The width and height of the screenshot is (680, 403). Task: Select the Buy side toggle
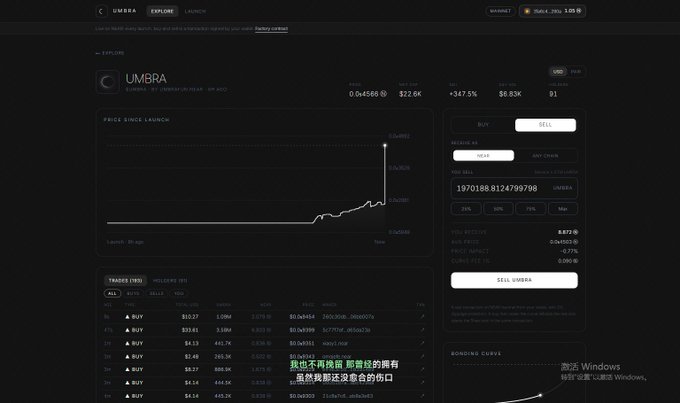point(483,125)
